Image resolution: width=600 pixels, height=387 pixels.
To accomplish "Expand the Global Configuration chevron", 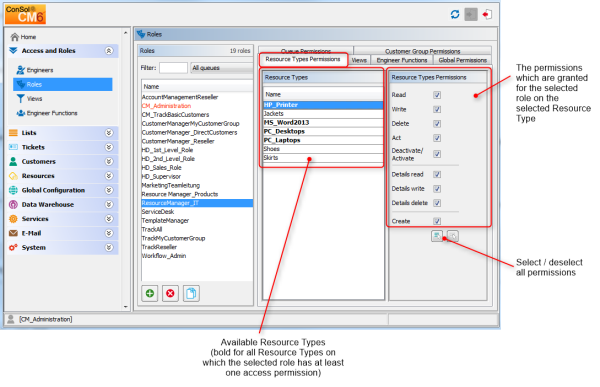I will pyautogui.click(x=109, y=190).
